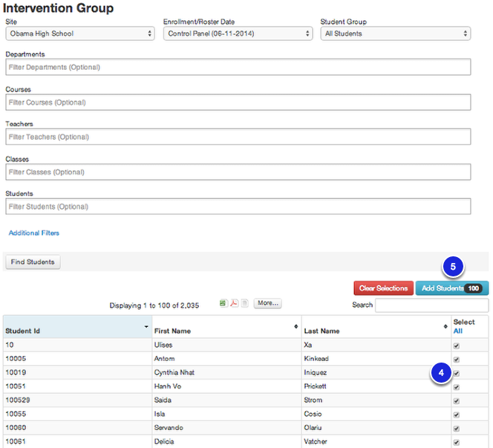
Task: Click the Filter Classes field
Action: click(238, 172)
